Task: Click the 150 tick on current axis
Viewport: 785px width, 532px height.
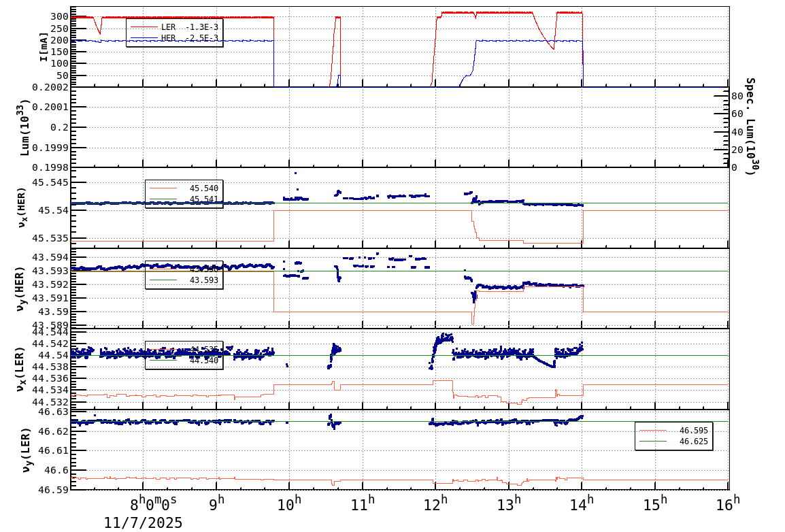Action: [x=60, y=52]
